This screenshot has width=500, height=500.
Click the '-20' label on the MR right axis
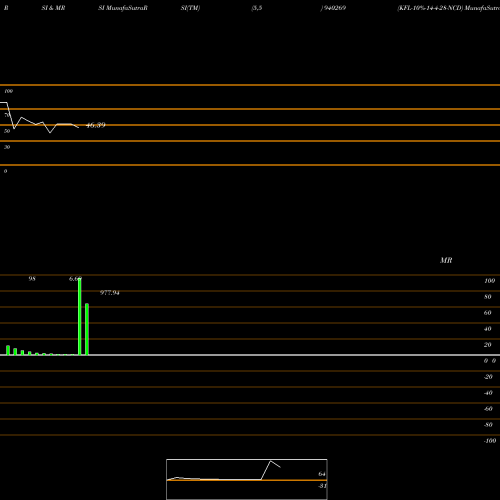[488, 377]
